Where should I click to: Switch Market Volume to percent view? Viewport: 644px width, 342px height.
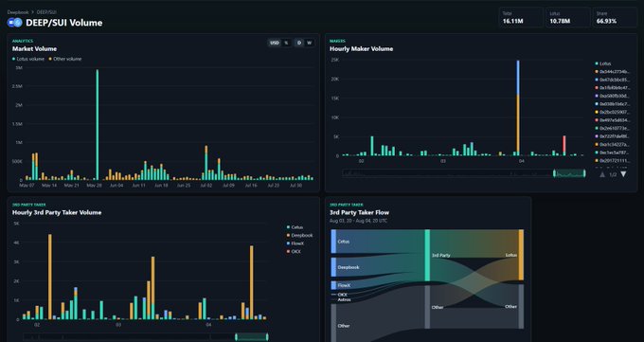(286, 43)
